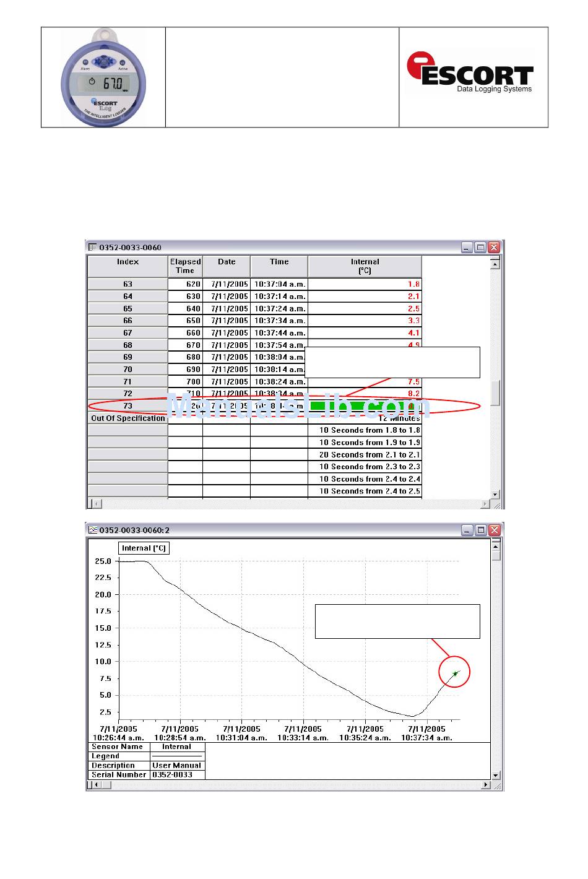Click temperature value 3.3 in row 66
Screen dimensions: 588x879
point(413,321)
